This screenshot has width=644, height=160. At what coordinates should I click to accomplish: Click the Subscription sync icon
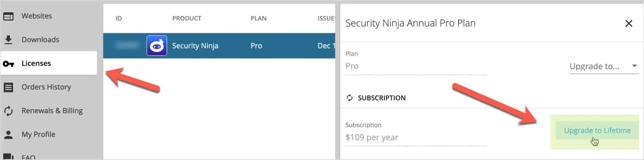click(350, 98)
